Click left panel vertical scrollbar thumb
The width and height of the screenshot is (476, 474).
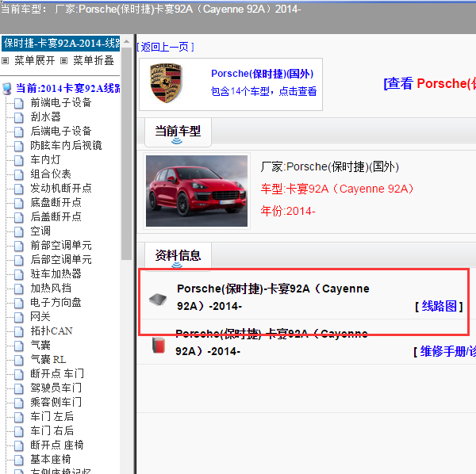point(127,154)
